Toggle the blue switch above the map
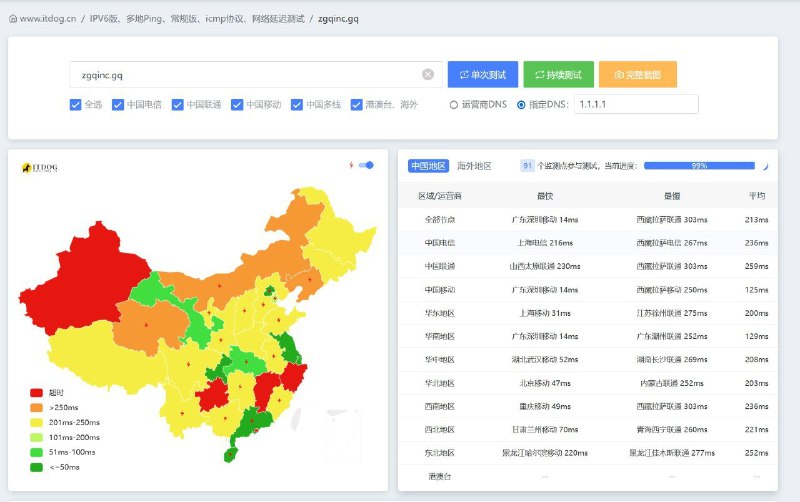The image size is (800, 502). click(366, 165)
